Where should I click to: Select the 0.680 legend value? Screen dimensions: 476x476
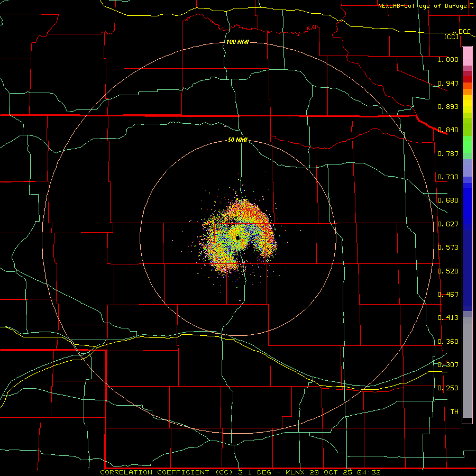point(448,200)
